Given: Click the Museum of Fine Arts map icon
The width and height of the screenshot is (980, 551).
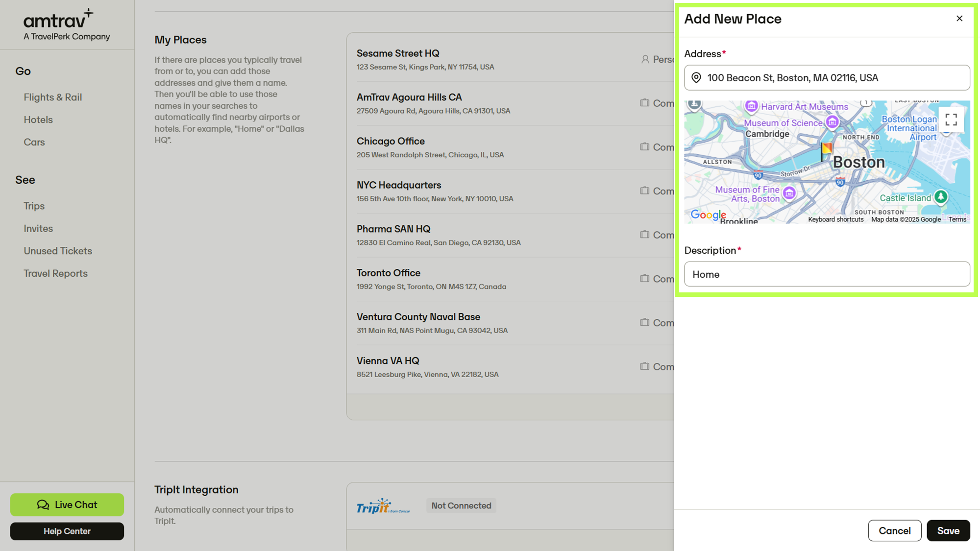Looking at the screenshot, I should [x=789, y=193].
